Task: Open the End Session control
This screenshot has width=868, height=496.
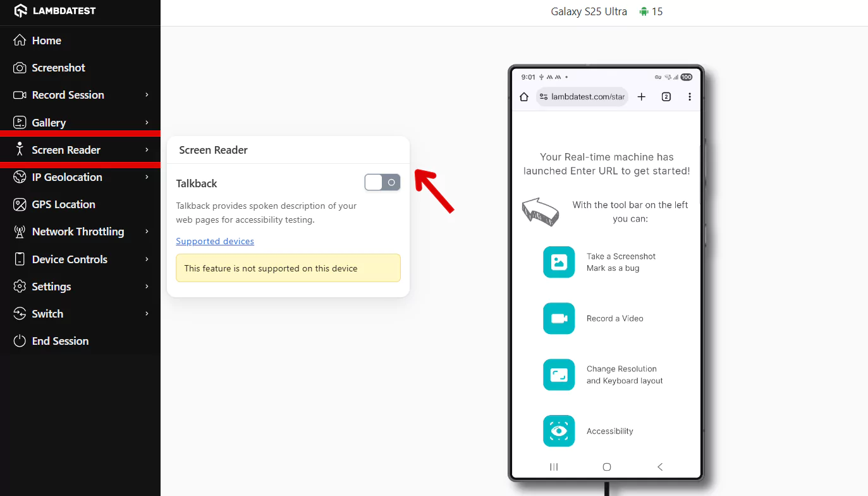Action: pyautogui.click(x=58, y=340)
